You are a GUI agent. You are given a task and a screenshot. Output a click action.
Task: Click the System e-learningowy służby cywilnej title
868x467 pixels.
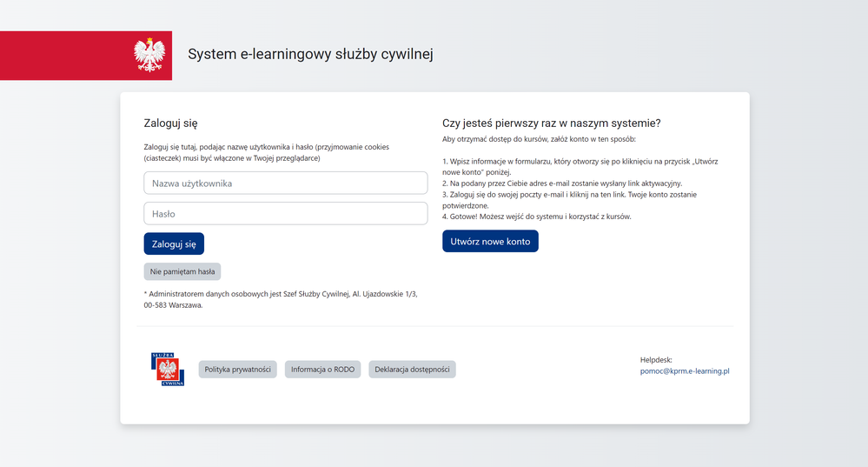[x=310, y=55]
